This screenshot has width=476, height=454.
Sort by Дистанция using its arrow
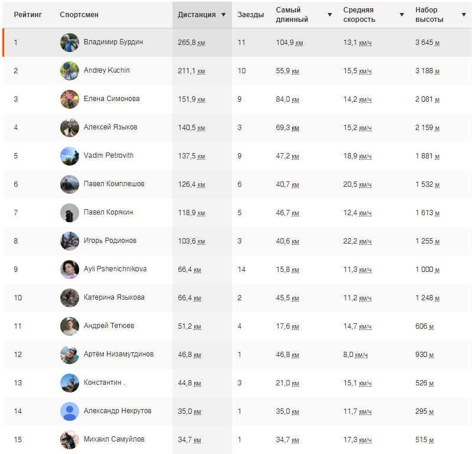[x=223, y=15]
